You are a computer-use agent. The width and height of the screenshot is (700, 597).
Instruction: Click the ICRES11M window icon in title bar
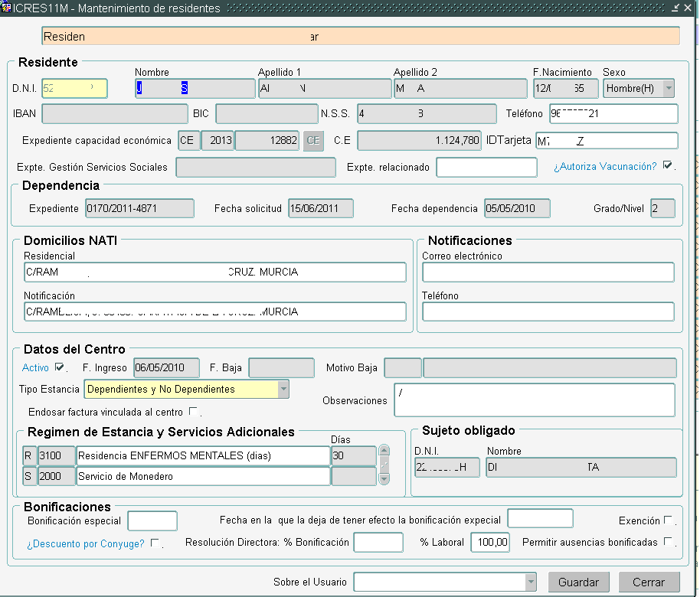(7, 8)
